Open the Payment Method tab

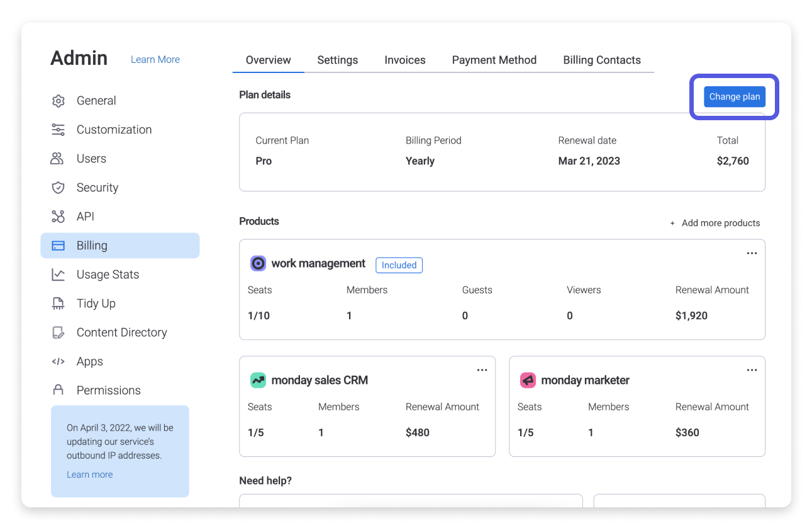click(x=494, y=60)
